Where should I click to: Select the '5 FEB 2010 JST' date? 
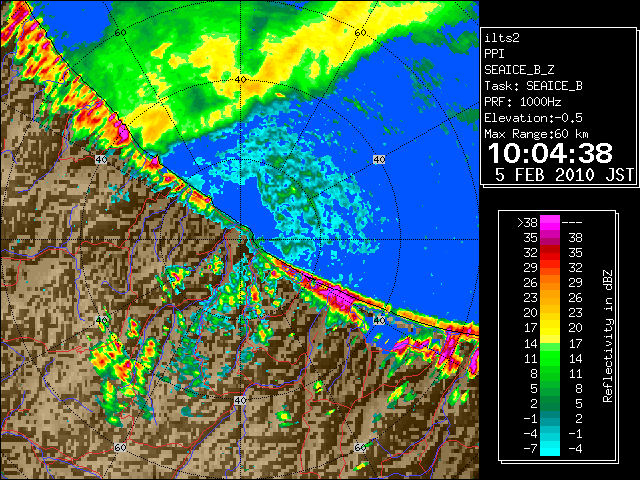tap(564, 175)
